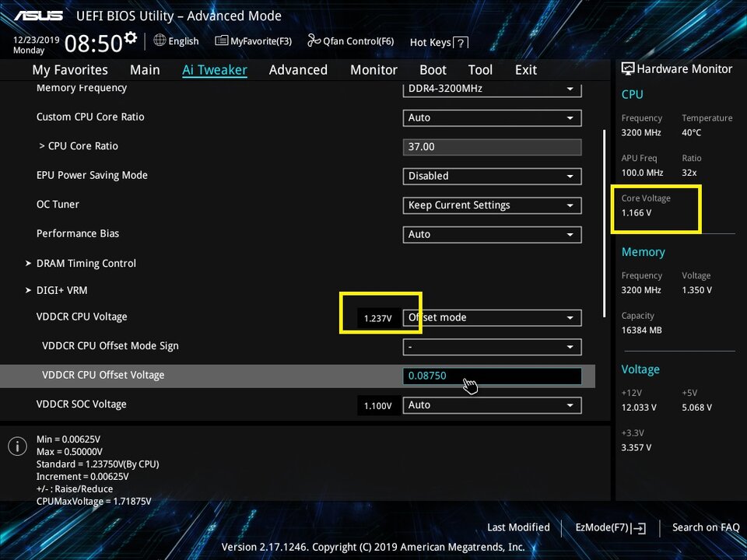Click the APU Freq 100.0 MHz value
Image resolution: width=747 pixels, height=560 pixels.
[x=642, y=173]
